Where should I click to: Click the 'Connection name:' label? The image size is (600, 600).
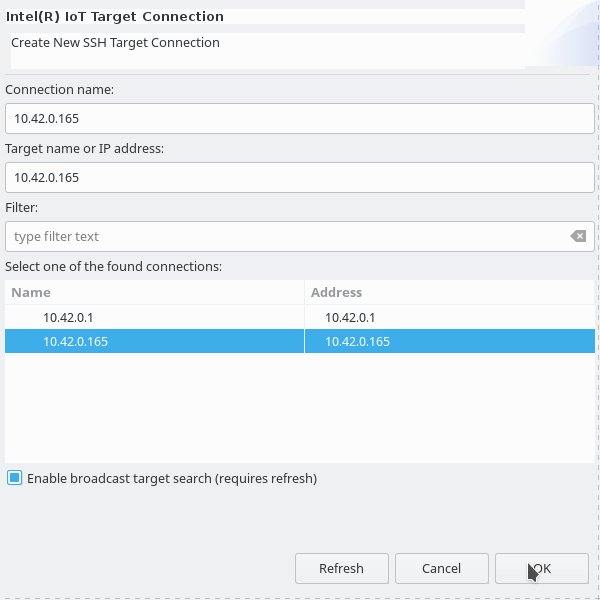click(x=59, y=90)
